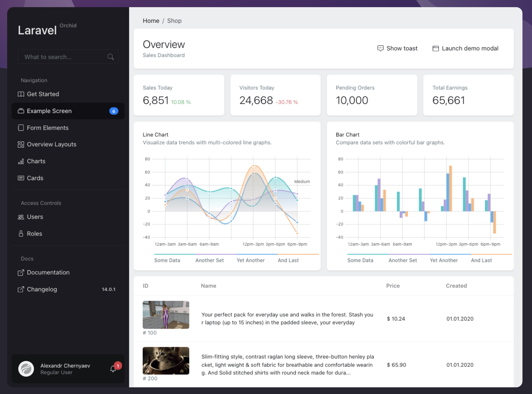Click the notification bell icon
This screenshot has height=394, width=532.
pos(113,369)
